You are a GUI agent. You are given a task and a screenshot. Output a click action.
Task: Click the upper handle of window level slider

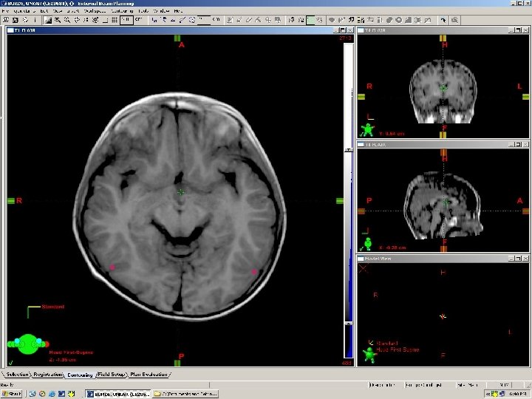pyautogui.click(x=349, y=149)
